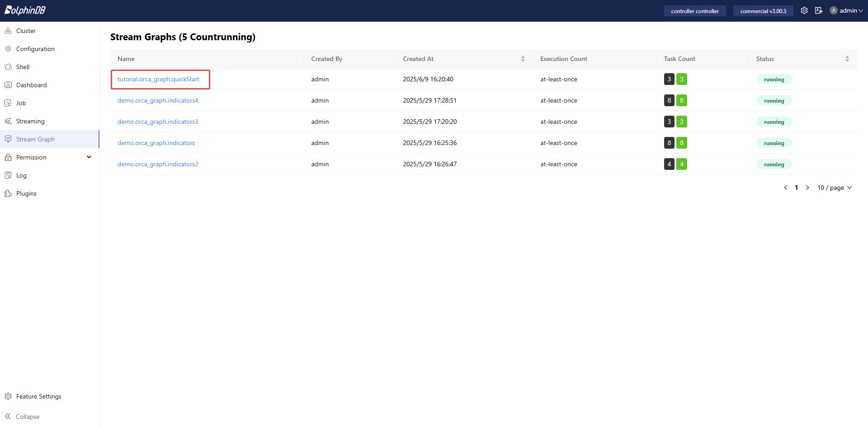Click the Dashboard chart icon
The width and height of the screenshot is (868, 427).
(8, 85)
